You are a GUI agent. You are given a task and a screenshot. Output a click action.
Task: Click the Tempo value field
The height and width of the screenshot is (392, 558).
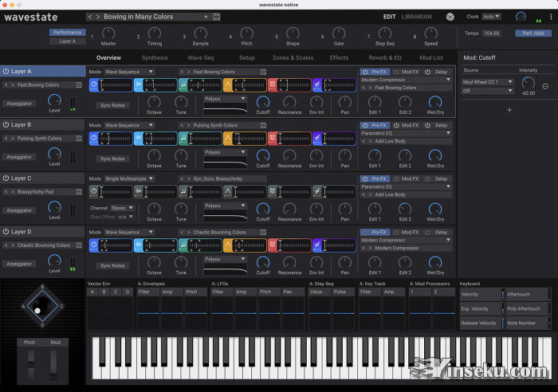[x=492, y=33]
